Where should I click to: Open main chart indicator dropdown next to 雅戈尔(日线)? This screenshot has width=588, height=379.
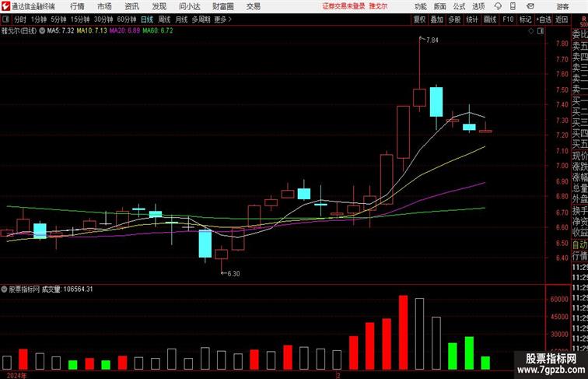tap(42, 31)
